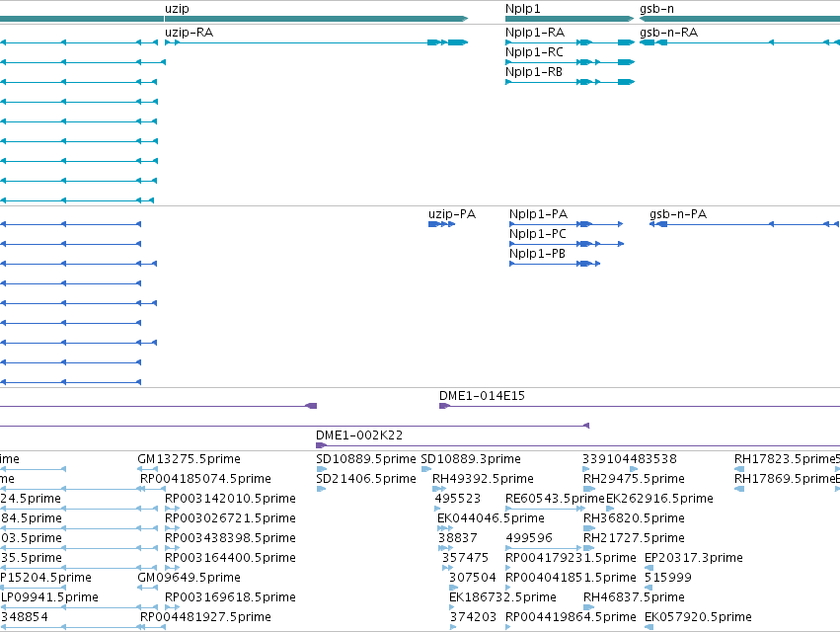Click the DME1-002K22 clone label
840x632 pixels.
[359, 435]
